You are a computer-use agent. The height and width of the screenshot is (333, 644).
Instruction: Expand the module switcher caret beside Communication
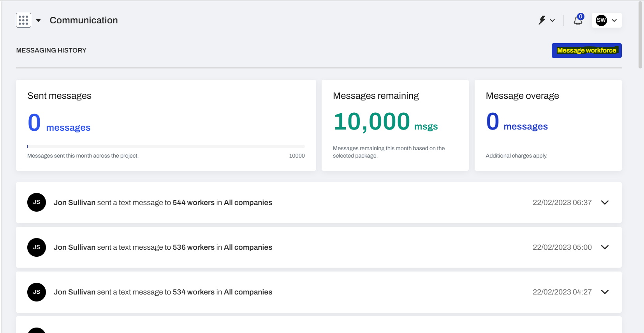pyautogui.click(x=39, y=20)
